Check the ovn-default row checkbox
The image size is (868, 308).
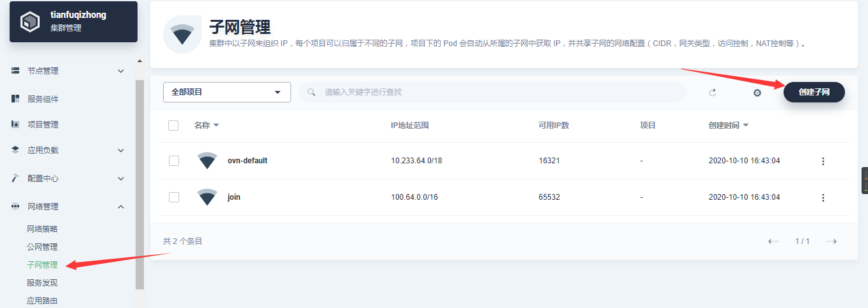tap(173, 161)
